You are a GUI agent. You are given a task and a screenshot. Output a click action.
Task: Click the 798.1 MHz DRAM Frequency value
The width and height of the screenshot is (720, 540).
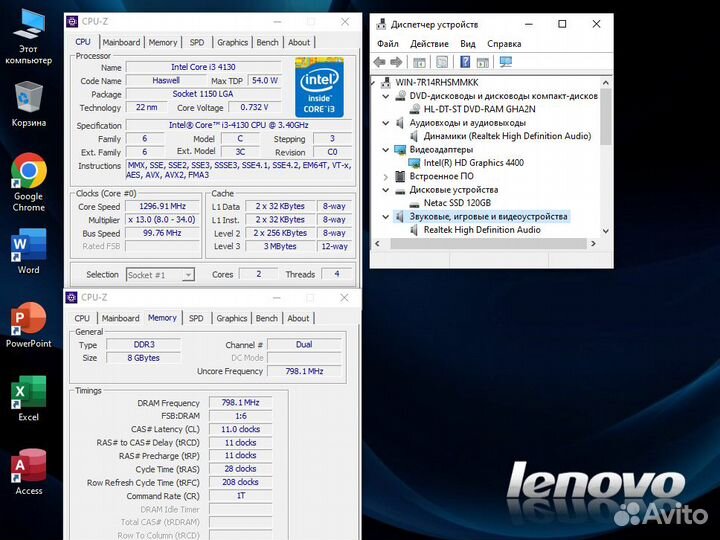(x=240, y=403)
